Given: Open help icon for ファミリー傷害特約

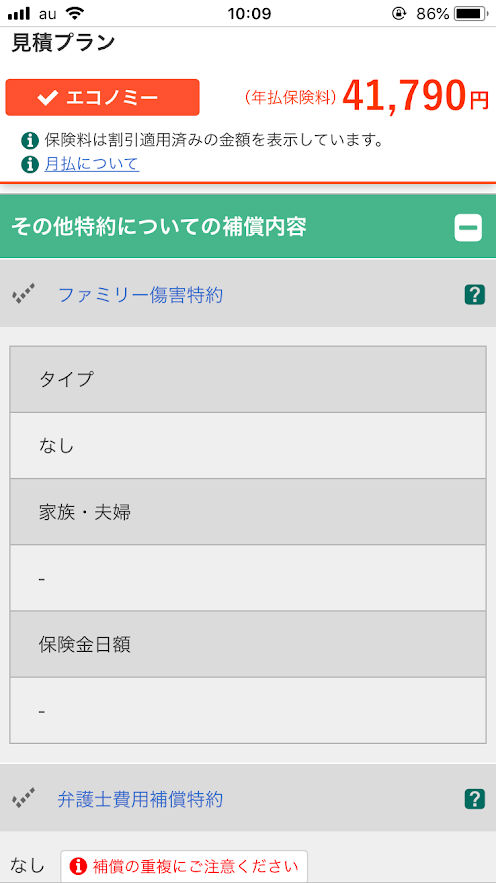Looking at the screenshot, I should 475,295.
